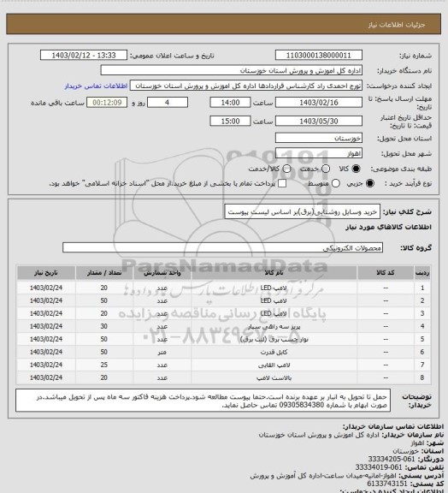Click the deadline time field 14:00
This screenshot has width=448, height=493.
pyautogui.click(x=230, y=103)
